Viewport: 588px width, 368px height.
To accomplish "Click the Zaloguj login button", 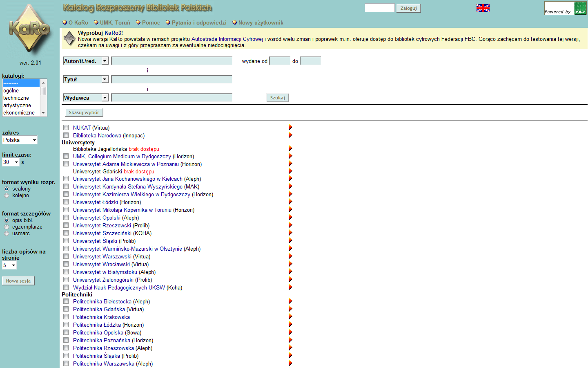I will (409, 8).
